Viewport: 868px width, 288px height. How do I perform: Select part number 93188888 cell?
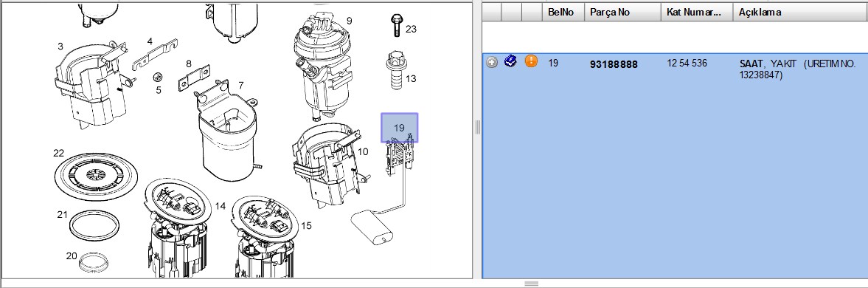tap(614, 65)
